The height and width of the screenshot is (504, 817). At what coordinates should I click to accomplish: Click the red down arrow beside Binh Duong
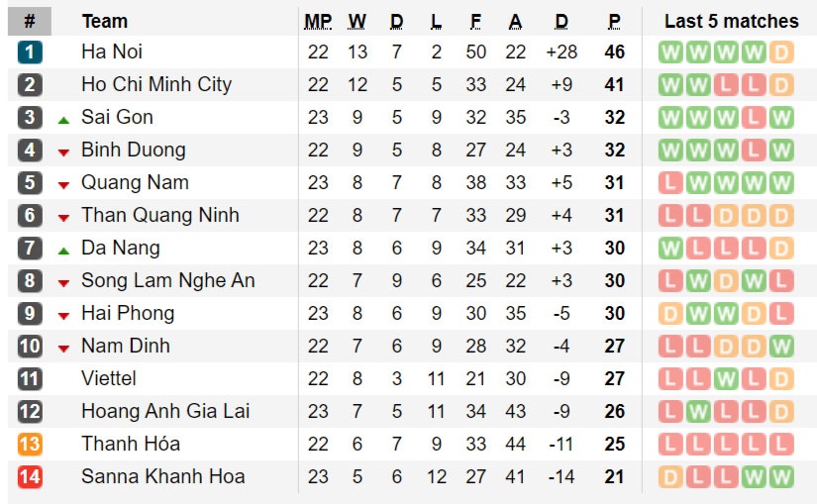coord(63,151)
